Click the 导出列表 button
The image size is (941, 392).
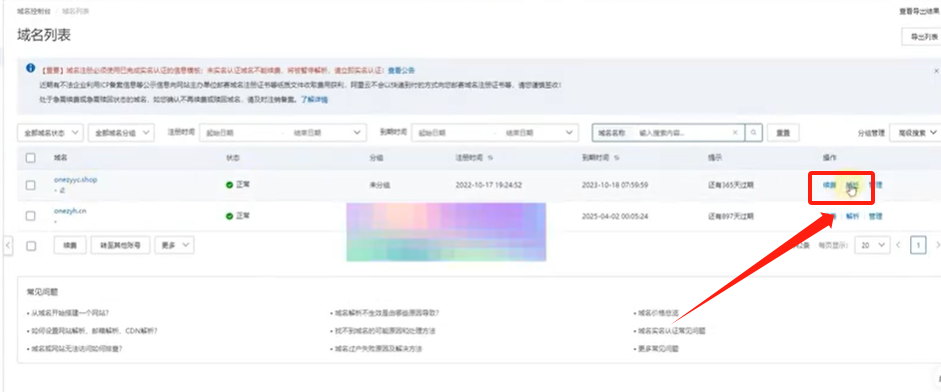(x=922, y=37)
